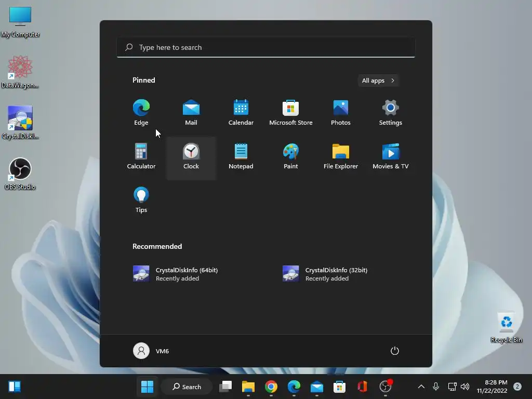Open the VM6 user account menu
This screenshot has width=532, height=399.
click(151, 351)
